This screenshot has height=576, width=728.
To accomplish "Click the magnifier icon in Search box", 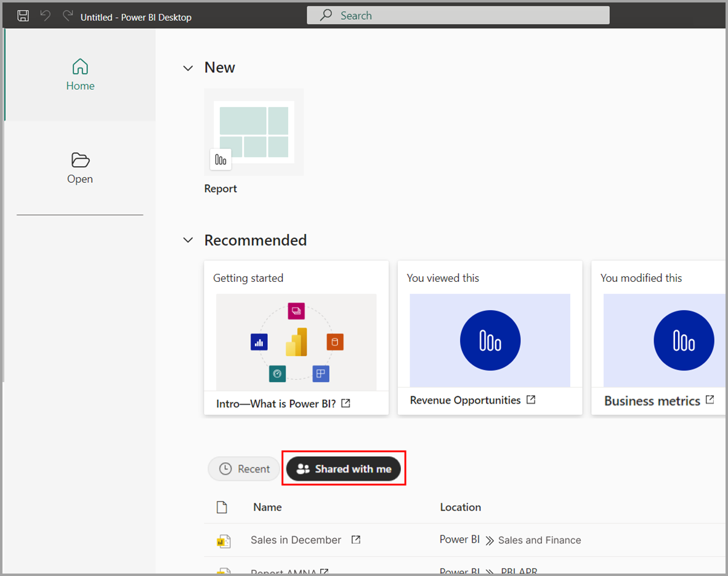I will [326, 15].
